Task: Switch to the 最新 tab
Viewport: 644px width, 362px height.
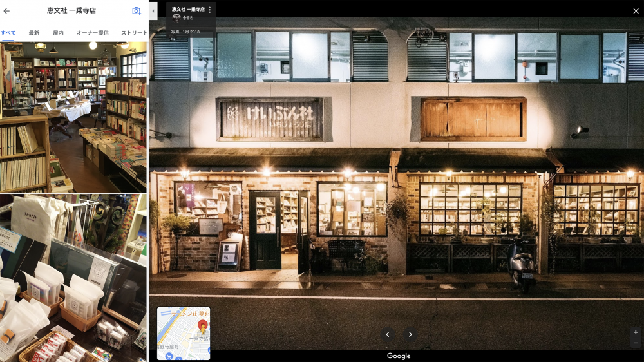Action: pos(34,33)
